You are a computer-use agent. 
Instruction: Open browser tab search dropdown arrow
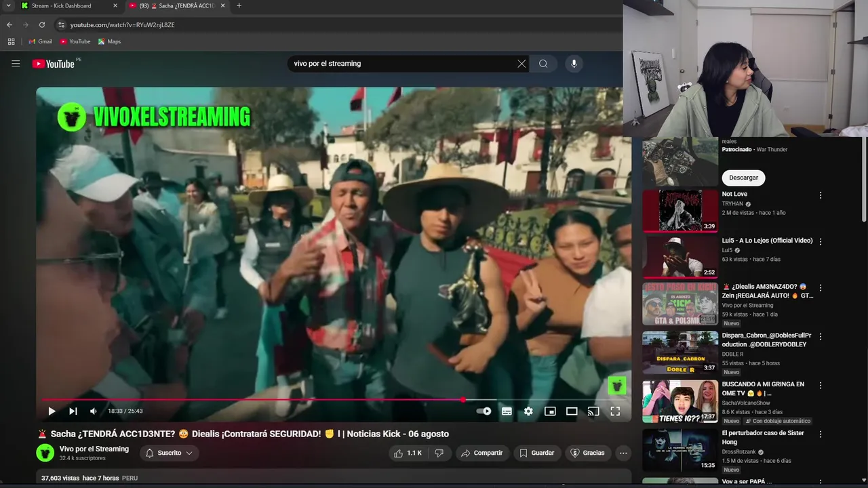(x=7, y=5)
